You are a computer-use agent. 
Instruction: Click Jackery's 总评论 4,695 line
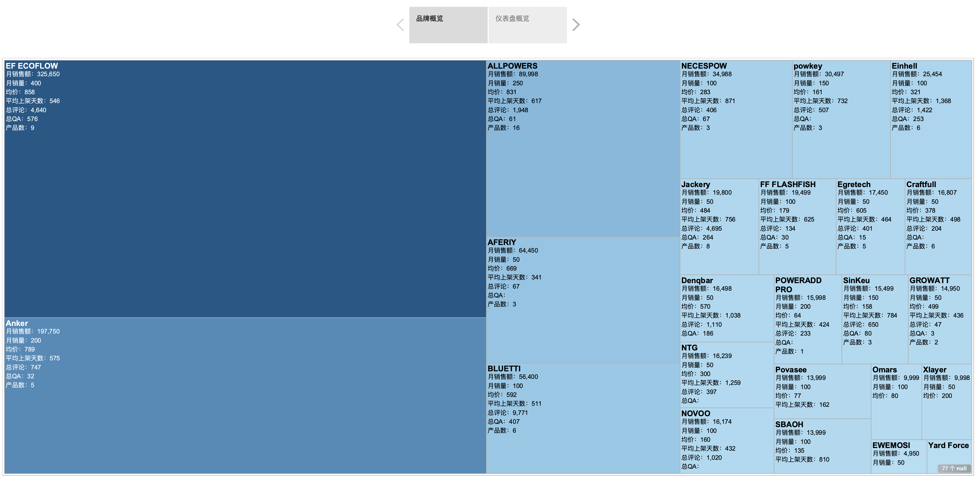point(701,229)
